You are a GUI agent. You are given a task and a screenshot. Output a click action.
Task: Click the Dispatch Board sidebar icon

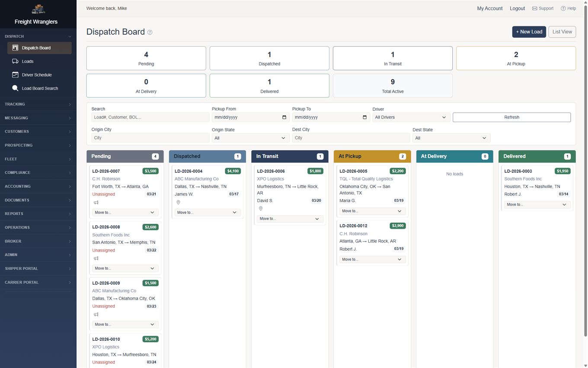(x=15, y=48)
